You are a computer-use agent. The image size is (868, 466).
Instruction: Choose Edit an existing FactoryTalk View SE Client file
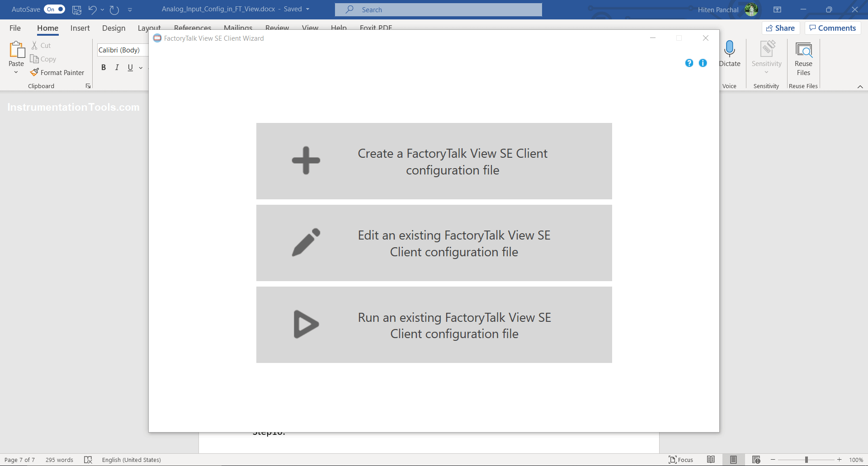pos(434,243)
